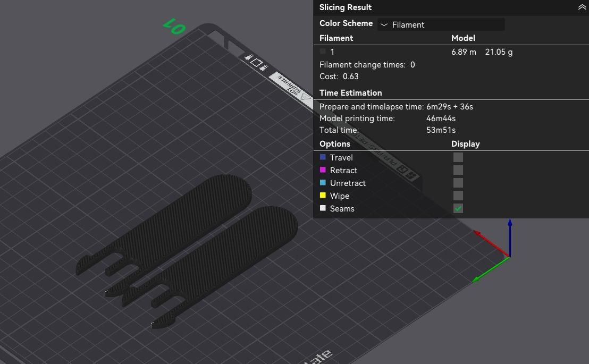Click the green plate number 01
The height and width of the screenshot is (364, 589).
click(x=174, y=26)
